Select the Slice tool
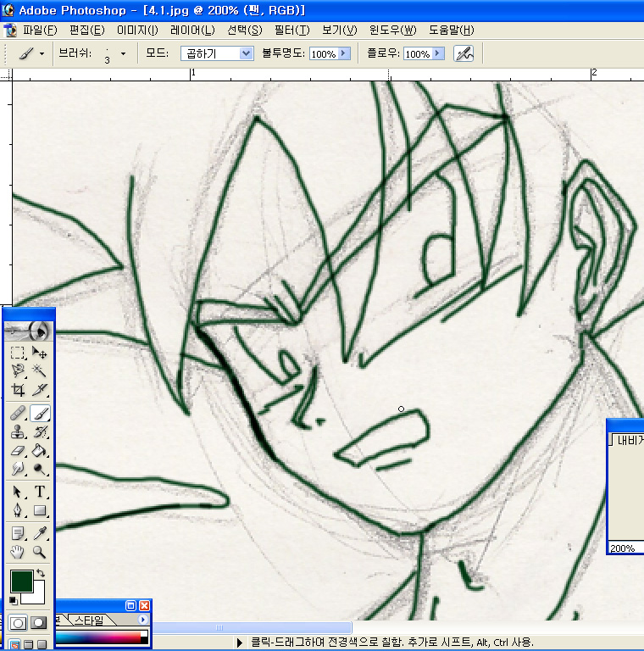 [x=40, y=389]
